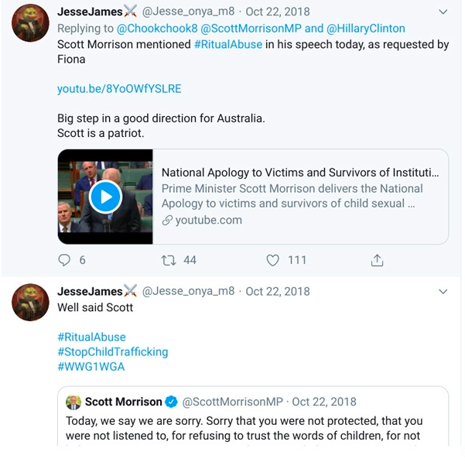The width and height of the screenshot is (465, 476).
Task: Like the first tweet with heart icon
Action: 272,260
